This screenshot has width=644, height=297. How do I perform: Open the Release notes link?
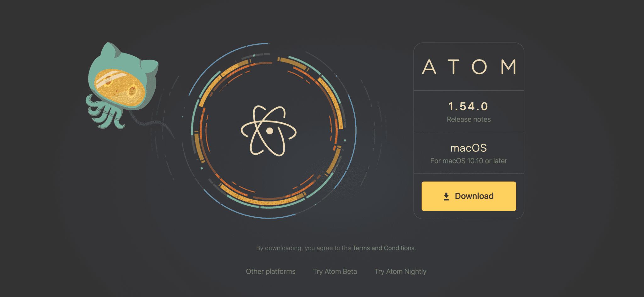(x=469, y=119)
